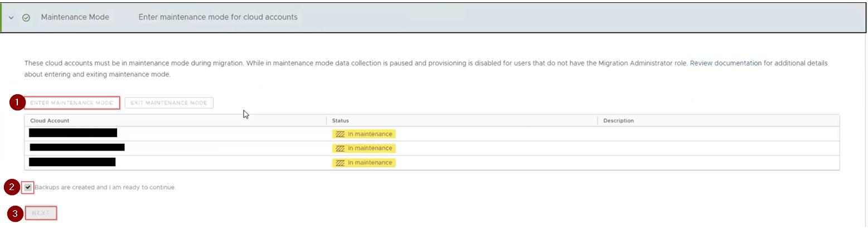This screenshot has height=233, width=868.
Task: Click the red step 1 marker
Action: [17, 103]
